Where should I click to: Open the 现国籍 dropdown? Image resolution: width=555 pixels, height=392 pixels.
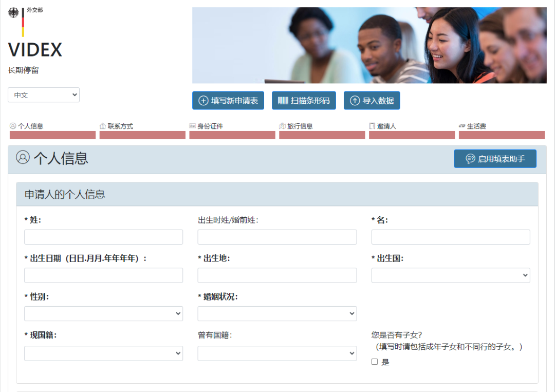(103, 353)
